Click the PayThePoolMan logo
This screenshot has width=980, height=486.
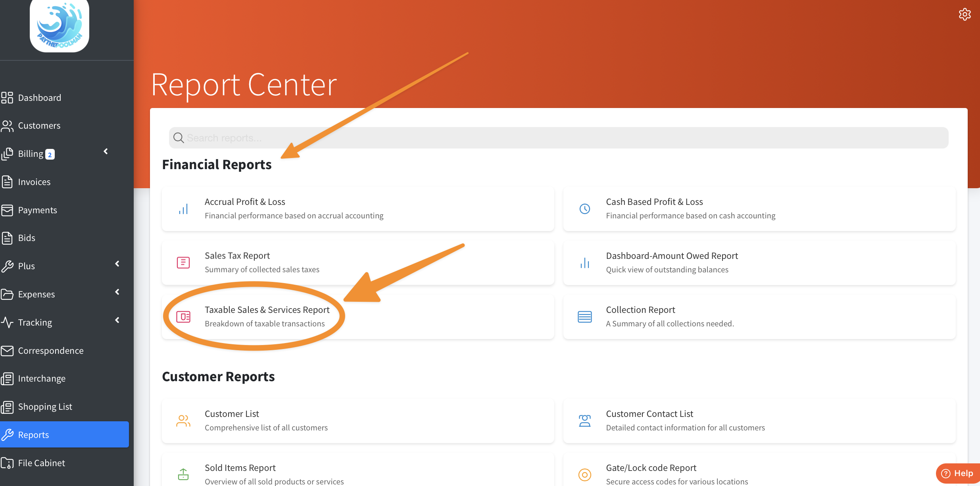[x=60, y=26]
